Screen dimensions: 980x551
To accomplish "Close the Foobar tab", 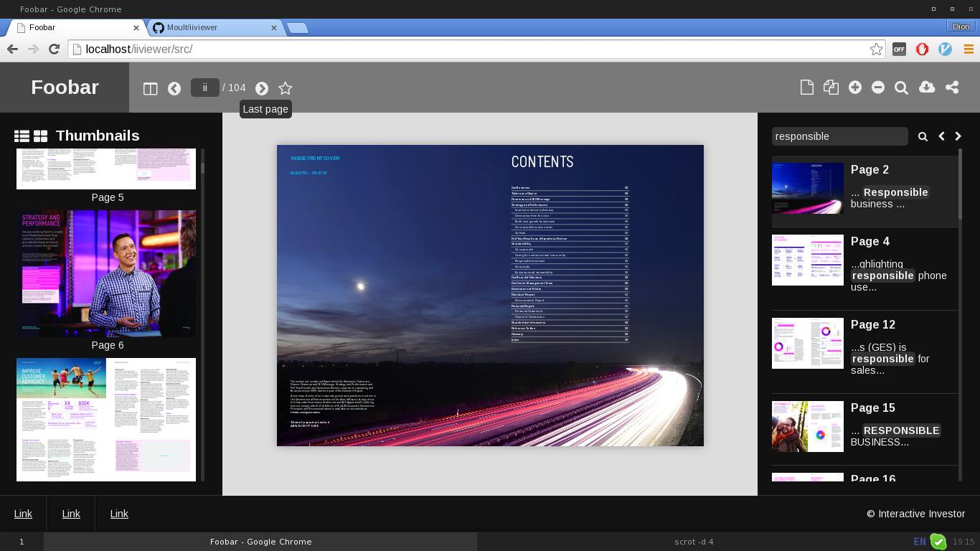I will click(x=136, y=28).
